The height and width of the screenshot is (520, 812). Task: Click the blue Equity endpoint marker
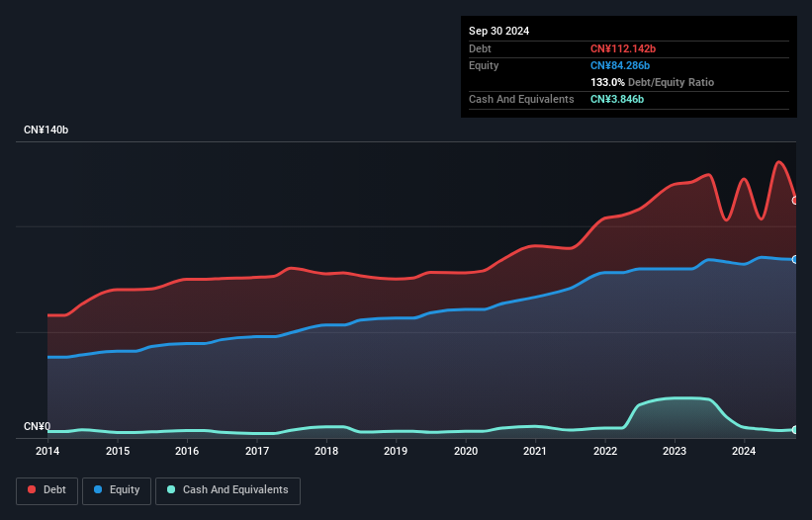(x=795, y=259)
